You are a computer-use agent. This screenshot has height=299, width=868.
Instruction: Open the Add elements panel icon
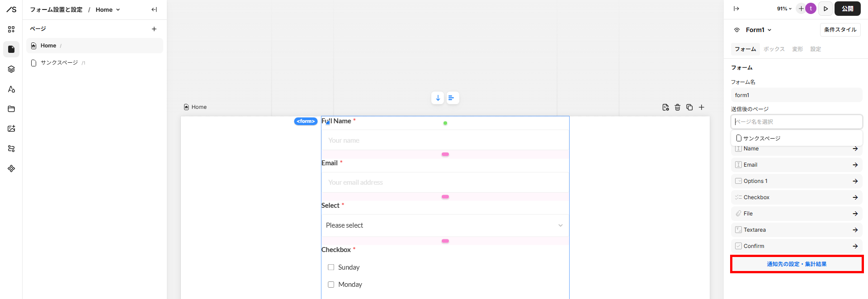coord(11,29)
